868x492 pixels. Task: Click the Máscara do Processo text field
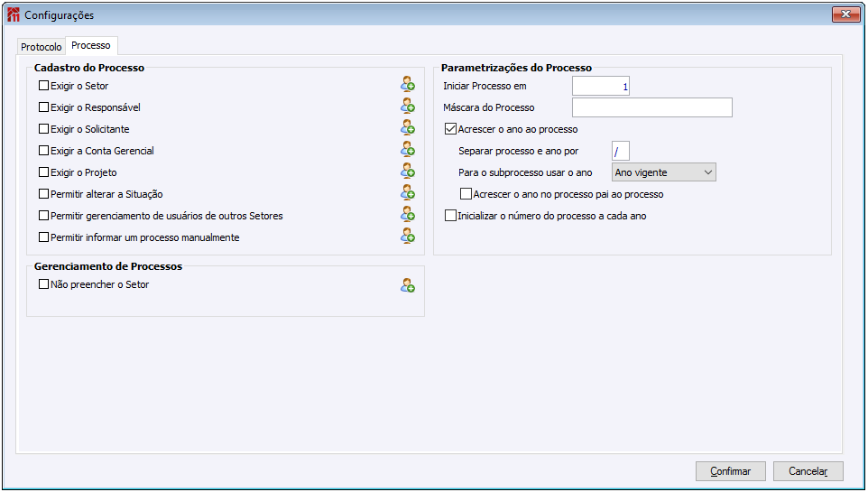(651, 107)
